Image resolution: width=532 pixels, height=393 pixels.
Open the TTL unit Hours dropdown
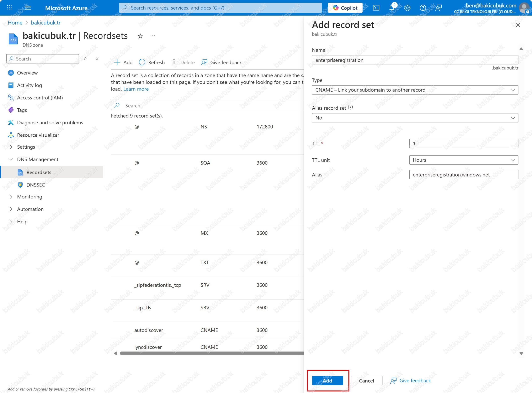[x=463, y=160]
